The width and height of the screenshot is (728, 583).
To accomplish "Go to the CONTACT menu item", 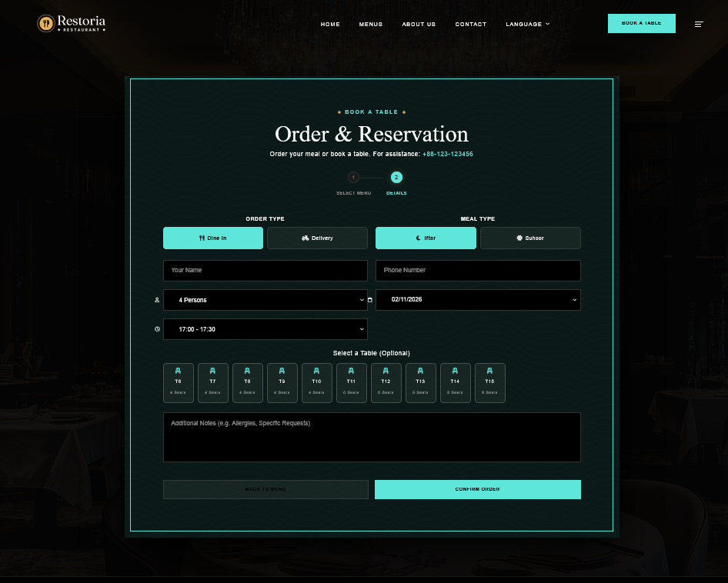I will coord(470,24).
